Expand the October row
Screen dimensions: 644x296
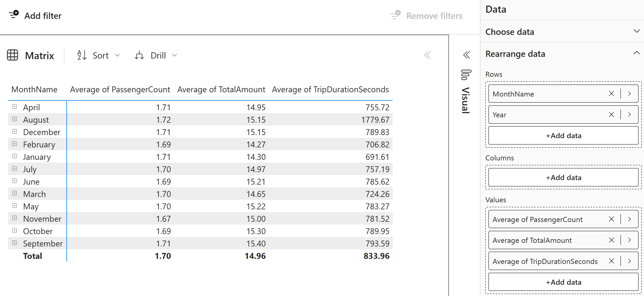pyautogui.click(x=15, y=230)
